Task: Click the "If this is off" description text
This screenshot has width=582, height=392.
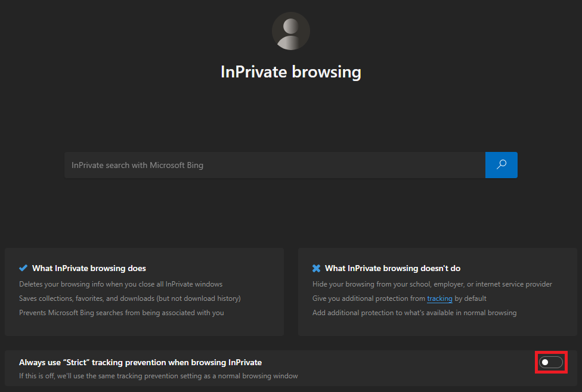Action: point(158,376)
